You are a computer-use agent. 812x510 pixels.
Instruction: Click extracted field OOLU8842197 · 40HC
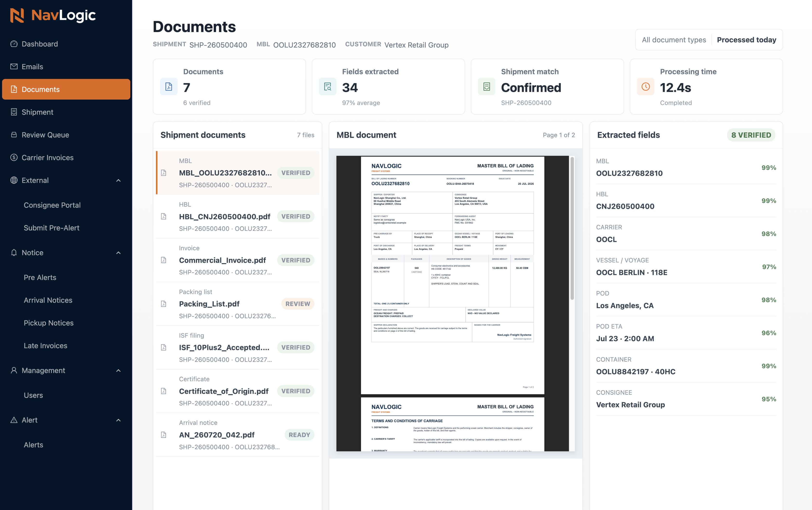636,371
